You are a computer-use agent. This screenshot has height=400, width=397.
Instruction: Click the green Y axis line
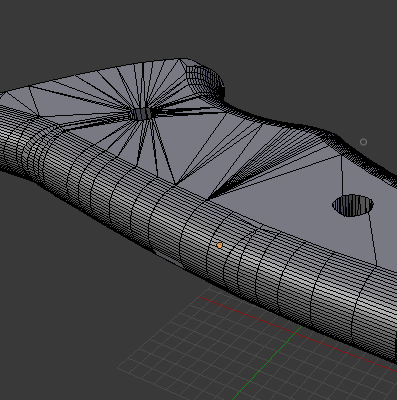coord(267,363)
